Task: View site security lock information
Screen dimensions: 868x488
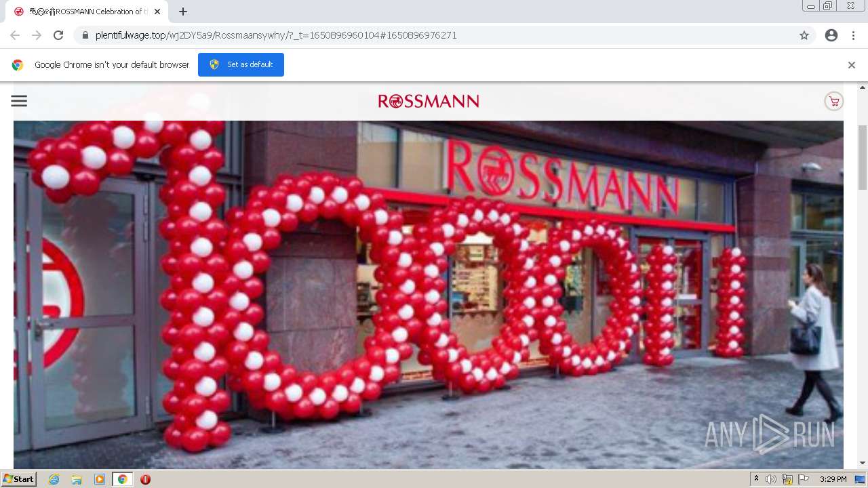Action: click(x=85, y=35)
